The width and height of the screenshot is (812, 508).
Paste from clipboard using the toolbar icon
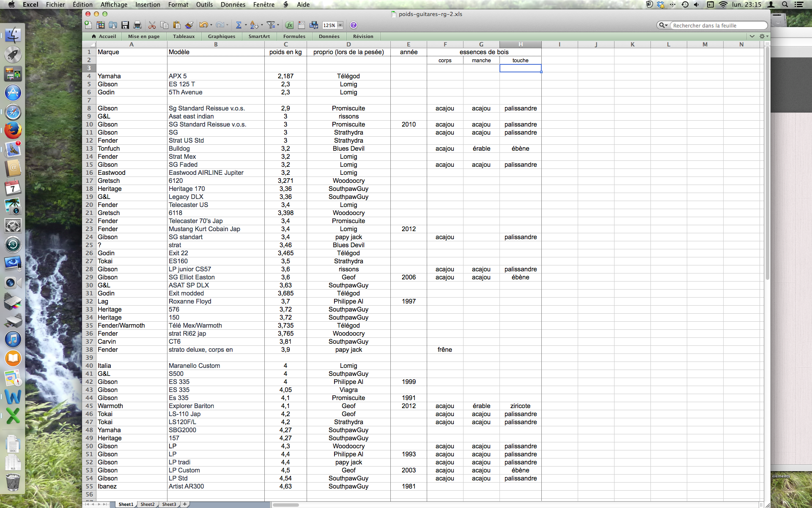tap(177, 25)
